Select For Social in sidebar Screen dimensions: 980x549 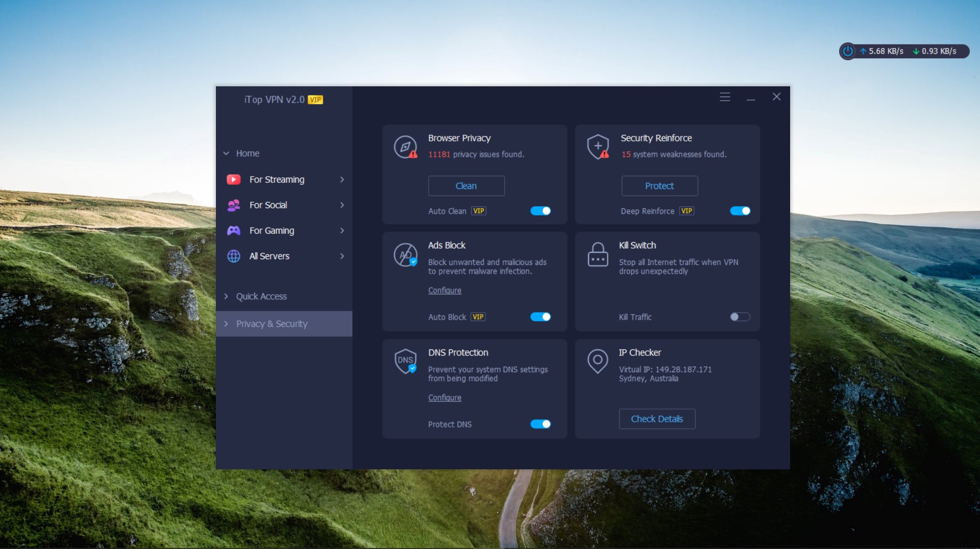tap(284, 205)
